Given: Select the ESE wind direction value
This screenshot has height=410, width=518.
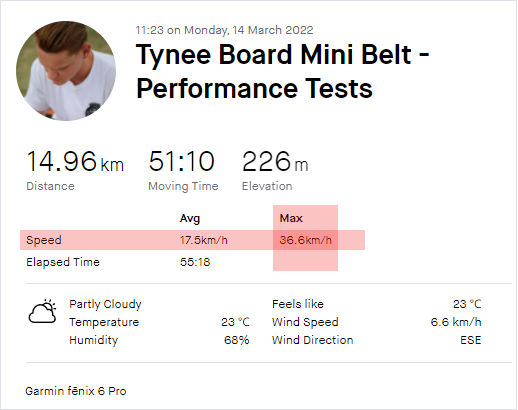Looking at the screenshot, I should click(471, 340).
